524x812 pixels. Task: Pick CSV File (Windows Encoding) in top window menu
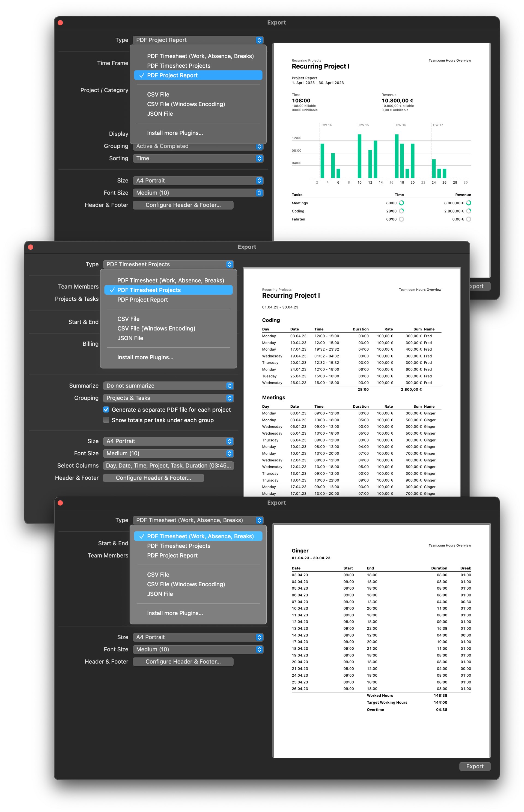(198, 104)
